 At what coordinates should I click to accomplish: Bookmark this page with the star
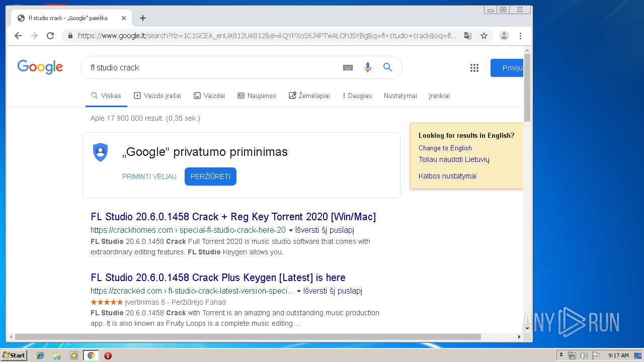(x=484, y=36)
